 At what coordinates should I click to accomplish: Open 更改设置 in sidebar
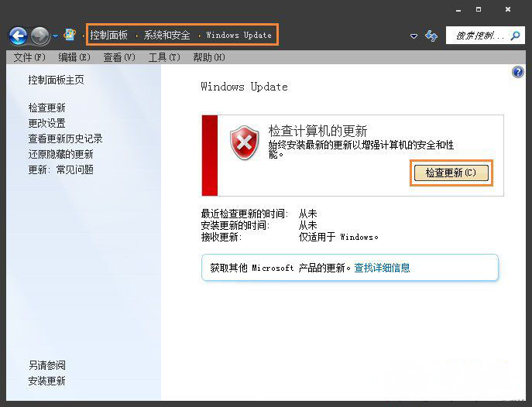click(x=46, y=123)
